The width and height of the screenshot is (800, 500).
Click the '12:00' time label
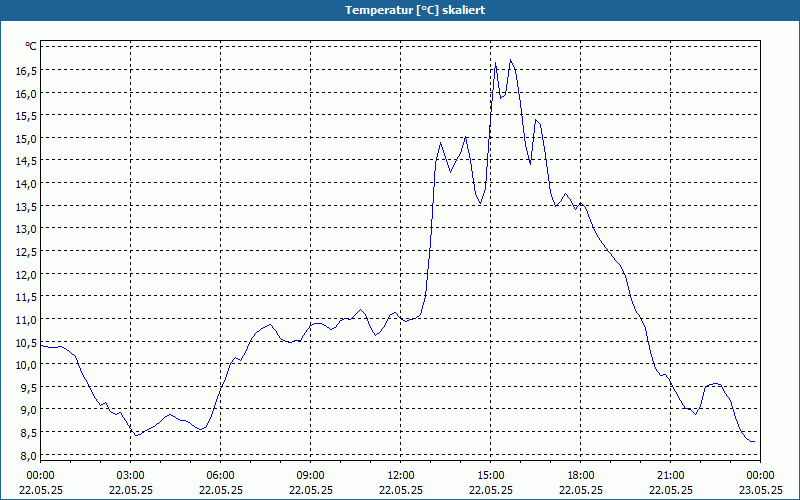401,476
